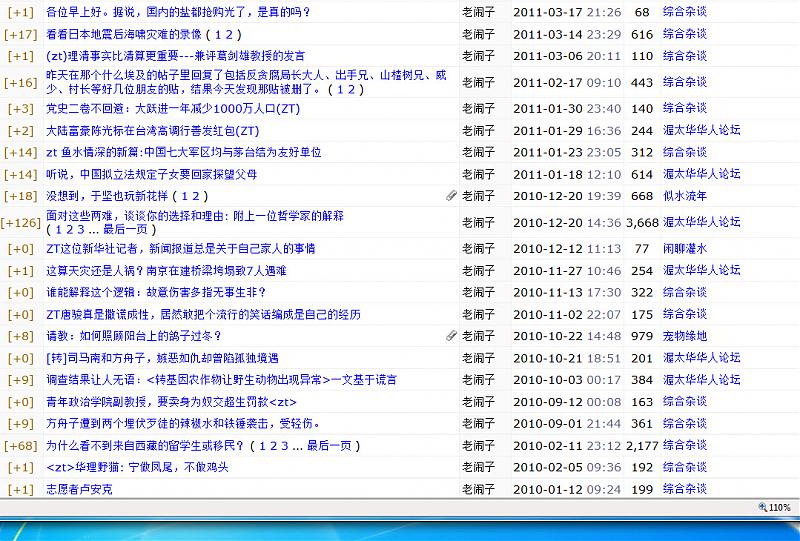Open the 110% zoom level control
The height and width of the screenshot is (541, 800).
tap(780, 508)
